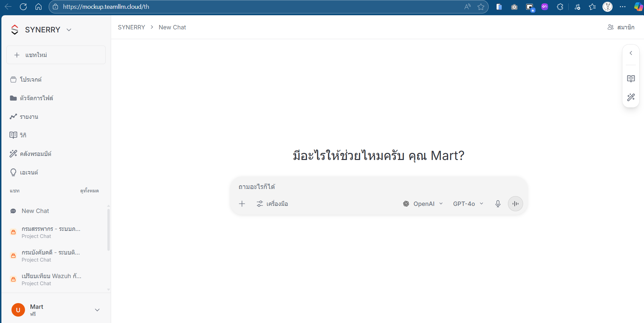
Task: Click the screenshot camera toolbar icon
Action: pyautogui.click(x=514, y=7)
